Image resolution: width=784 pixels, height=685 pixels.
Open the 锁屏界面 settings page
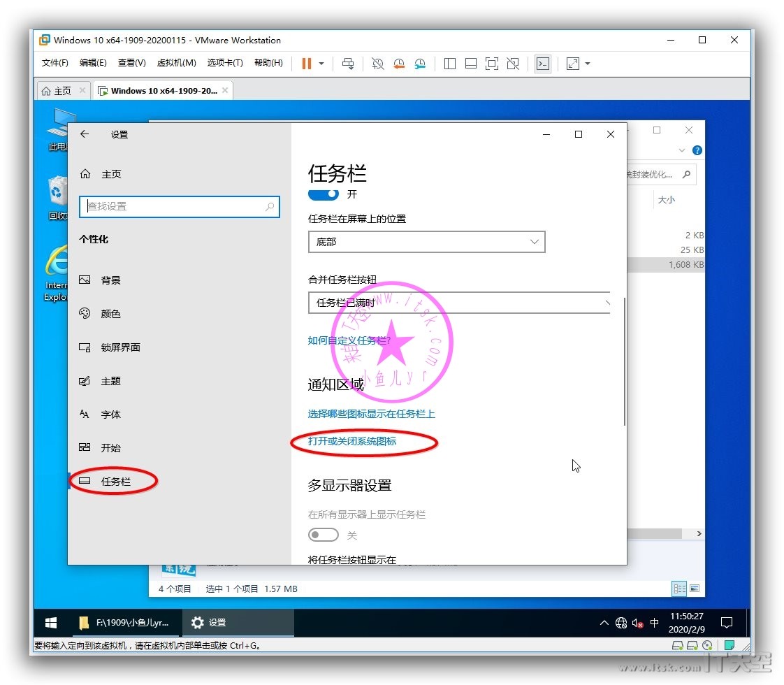[110, 347]
